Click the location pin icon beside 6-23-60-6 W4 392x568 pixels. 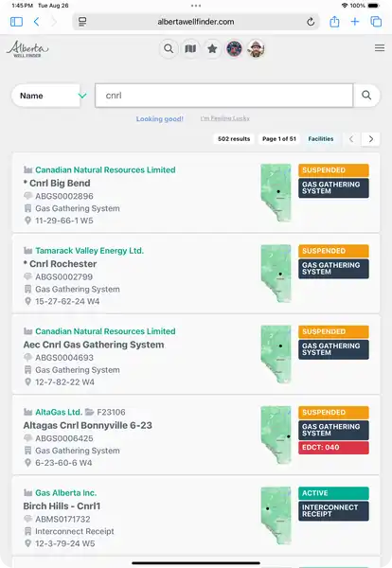click(27, 463)
